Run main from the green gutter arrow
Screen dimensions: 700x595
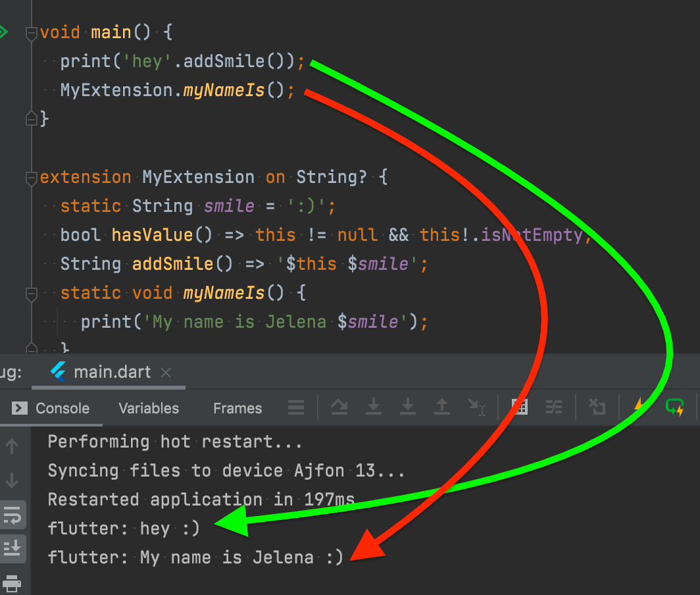click(x=3, y=32)
